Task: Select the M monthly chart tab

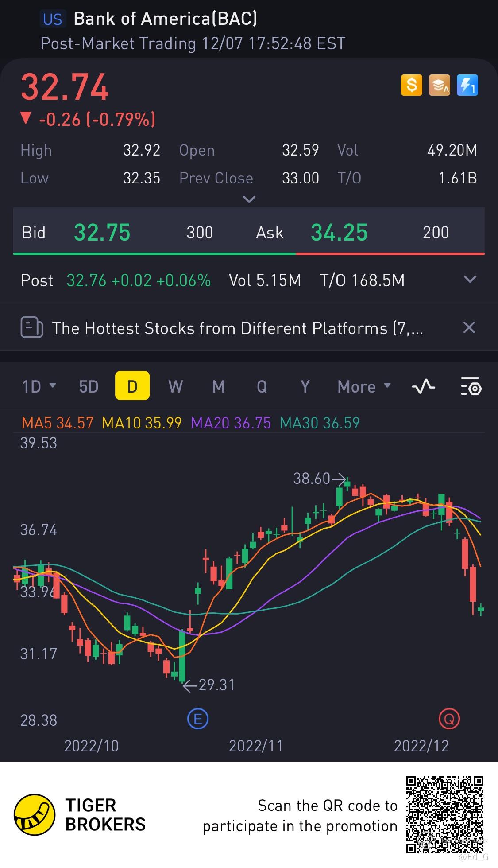Action: pos(219,386)
